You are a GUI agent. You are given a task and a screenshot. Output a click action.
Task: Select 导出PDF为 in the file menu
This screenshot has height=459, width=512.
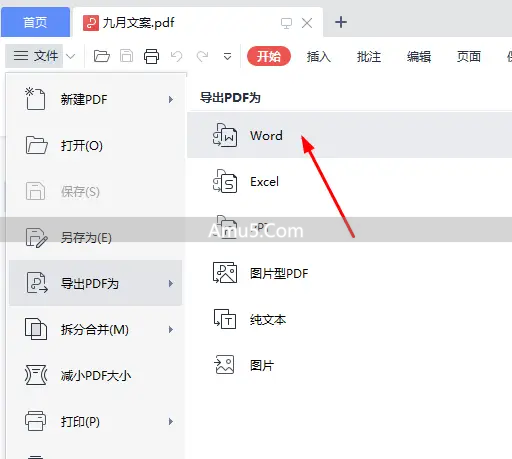(x=95, y=283)
